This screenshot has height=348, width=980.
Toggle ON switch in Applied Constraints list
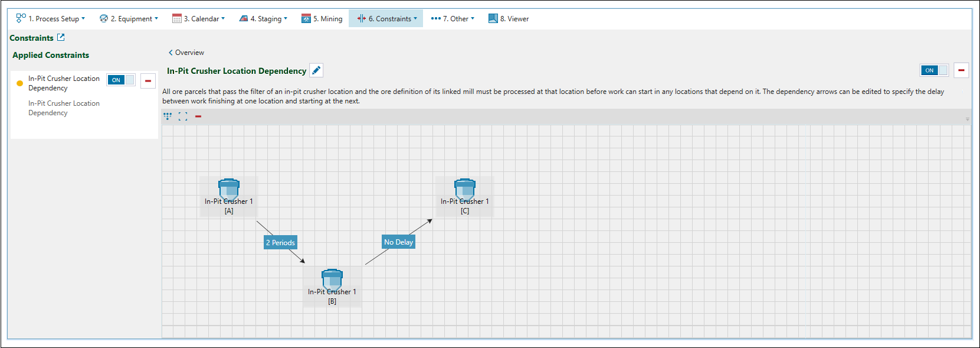[121, 80]
